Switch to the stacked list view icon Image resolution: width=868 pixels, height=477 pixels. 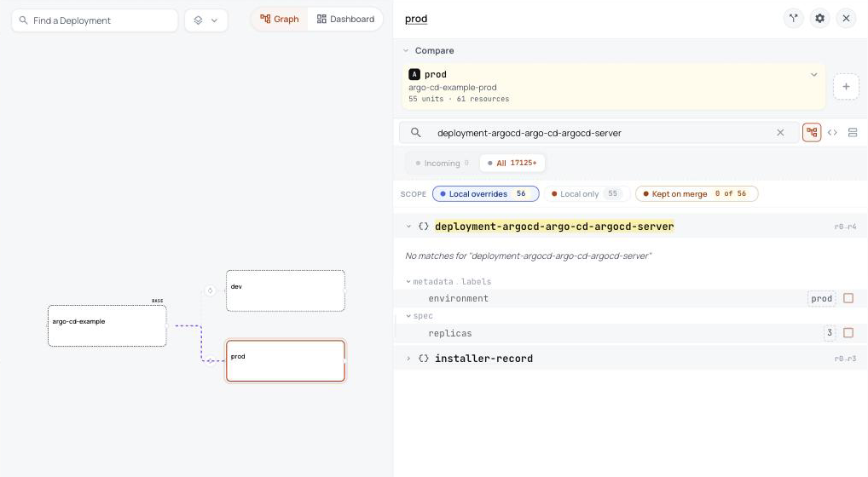(x=853, y=133)
